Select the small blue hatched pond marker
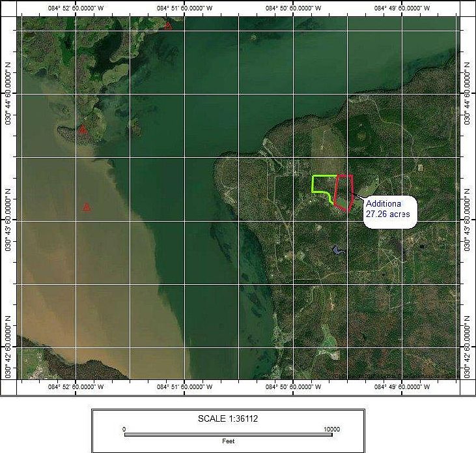476x453 pixels. click(338, 249)
